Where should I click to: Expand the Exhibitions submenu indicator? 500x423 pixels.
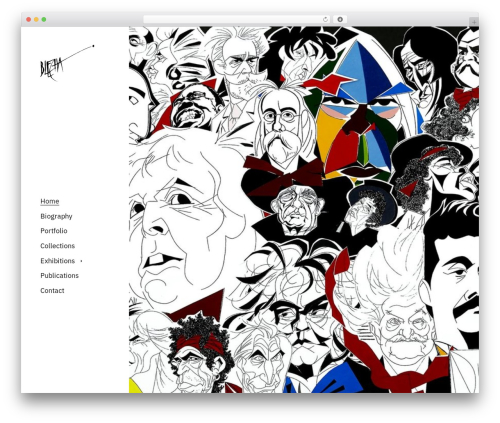click(x=81, y=261)
